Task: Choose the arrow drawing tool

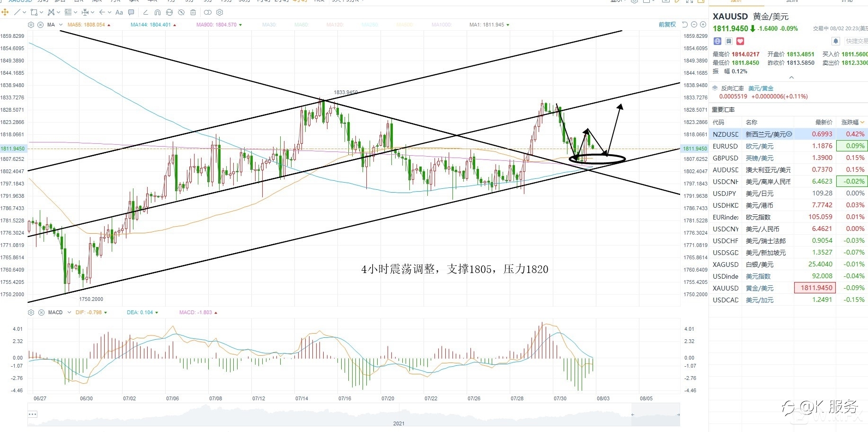Action: tap(102, 12)
